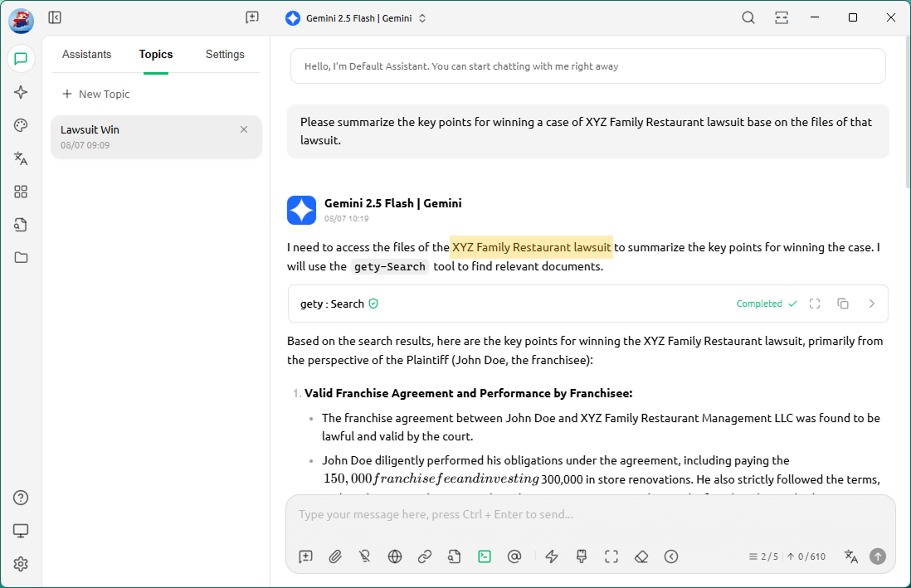Click the chat vertical scrollbar
The height and width of the screenshot is (588, 911).
pos(908,113)
